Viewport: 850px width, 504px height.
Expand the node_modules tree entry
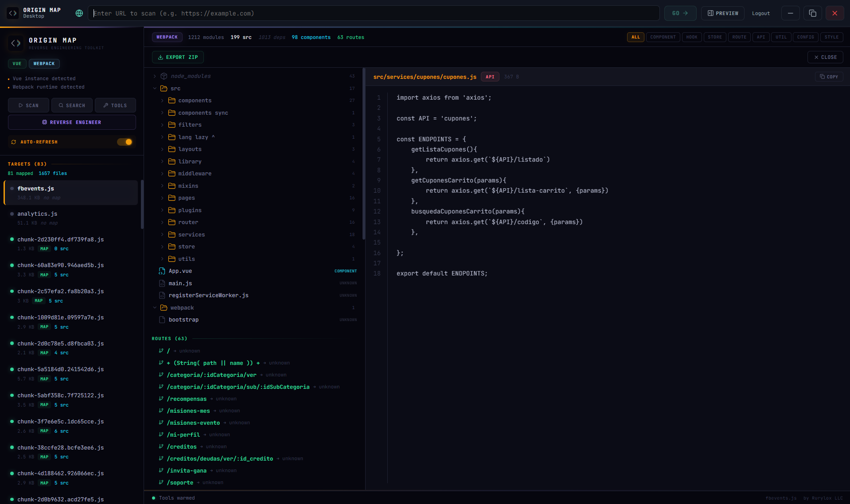point(154,76)
